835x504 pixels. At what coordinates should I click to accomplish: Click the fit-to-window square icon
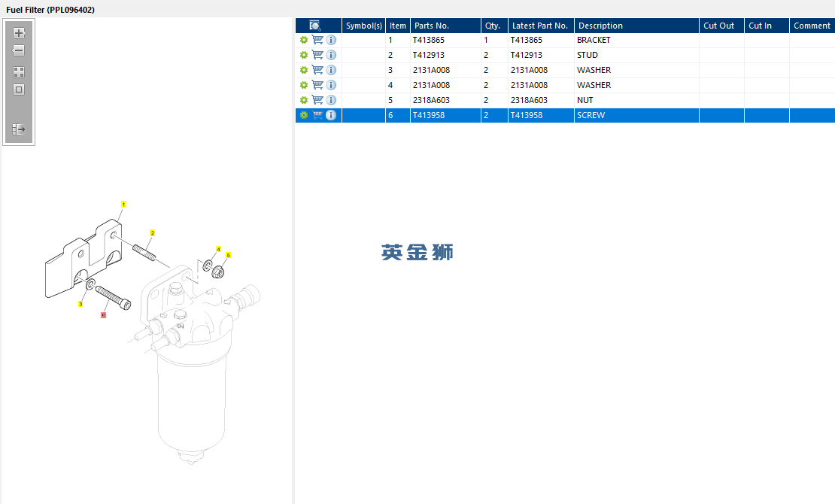point(19,90)
